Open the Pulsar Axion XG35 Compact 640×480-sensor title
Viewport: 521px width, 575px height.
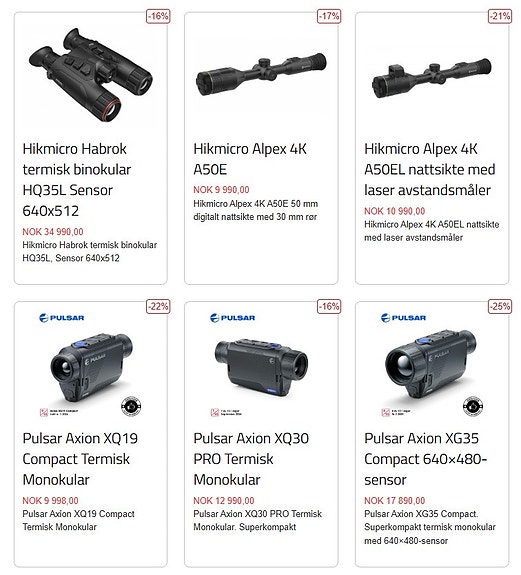coord(425,459)
